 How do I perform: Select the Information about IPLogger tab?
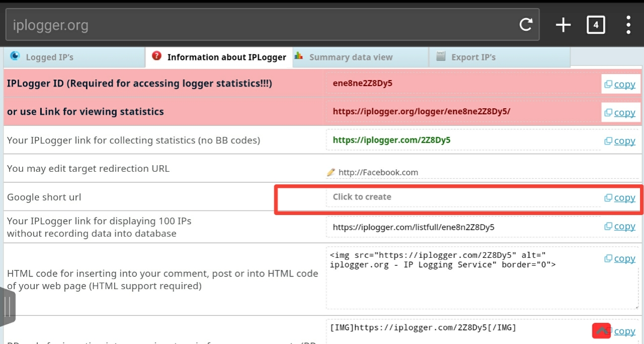tap(219, 57)
